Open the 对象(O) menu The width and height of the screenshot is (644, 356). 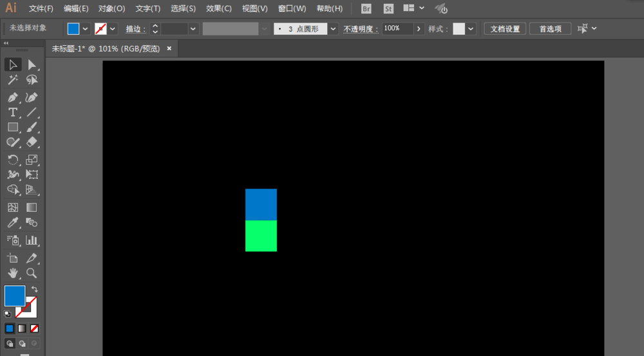[x=111, y=8]
